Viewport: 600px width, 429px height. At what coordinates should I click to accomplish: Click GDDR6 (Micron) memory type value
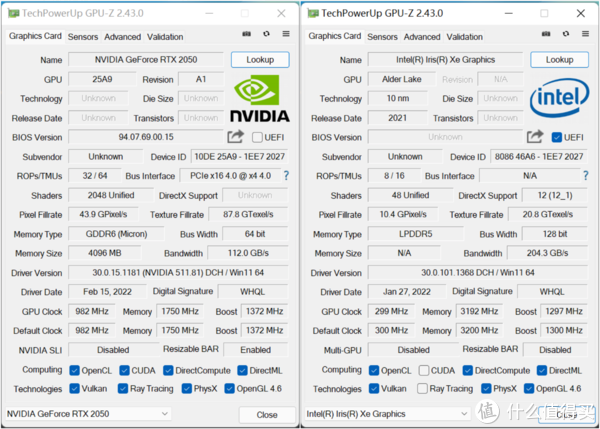[116, 234]
